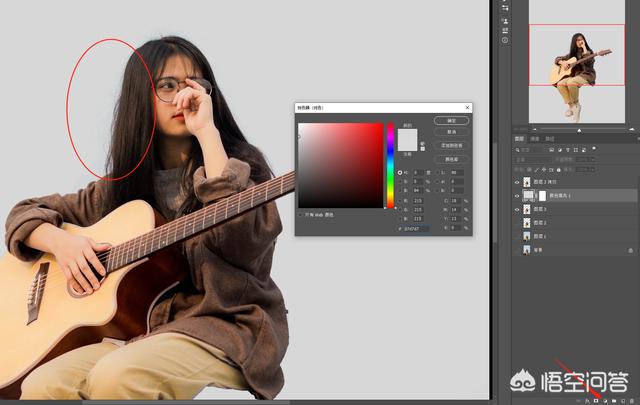Screen dimensions: 640x405
Task: Click the small mountain zoom-out icon in Navigator
Action: (x=535, y=130)
